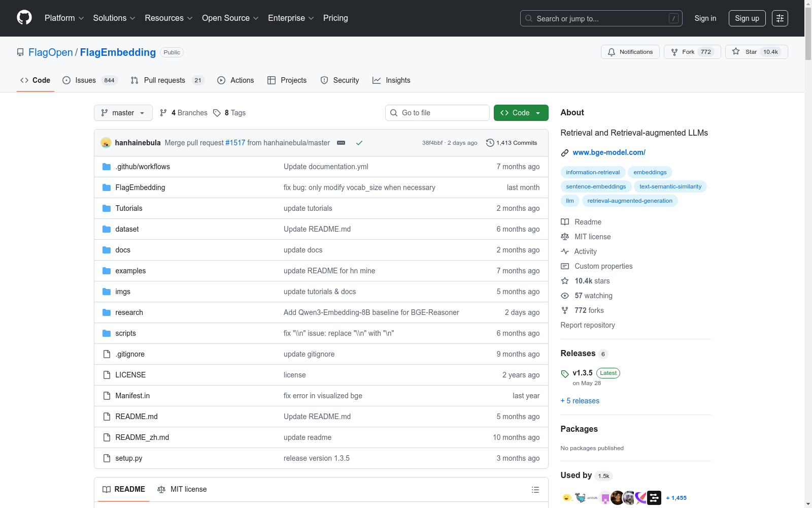Open the www.bge-model.com link

609,152
